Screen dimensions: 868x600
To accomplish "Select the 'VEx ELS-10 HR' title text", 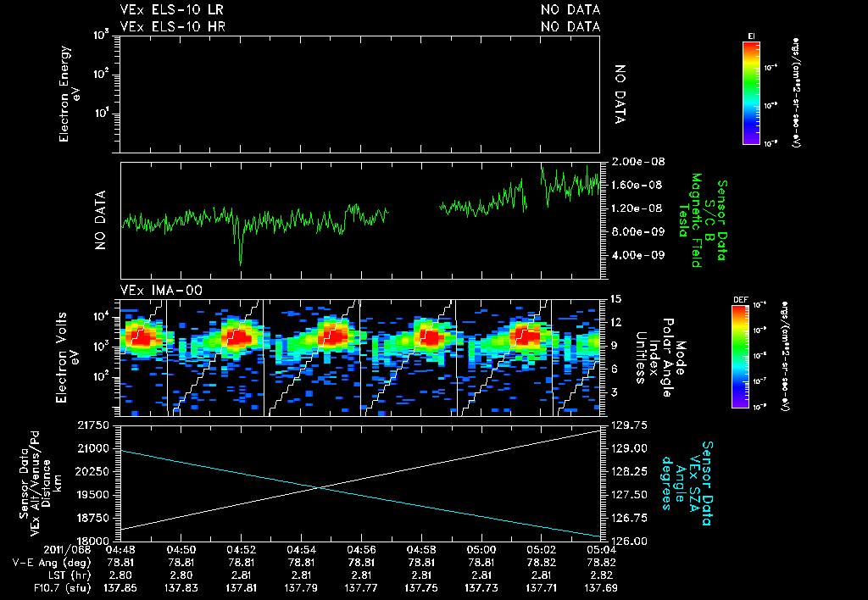I will [x=172, y=26].
